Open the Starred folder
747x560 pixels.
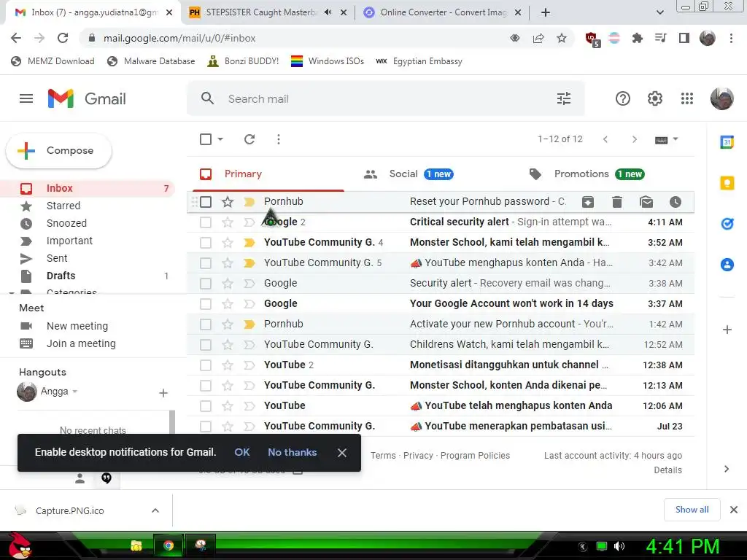coord(63,206)
